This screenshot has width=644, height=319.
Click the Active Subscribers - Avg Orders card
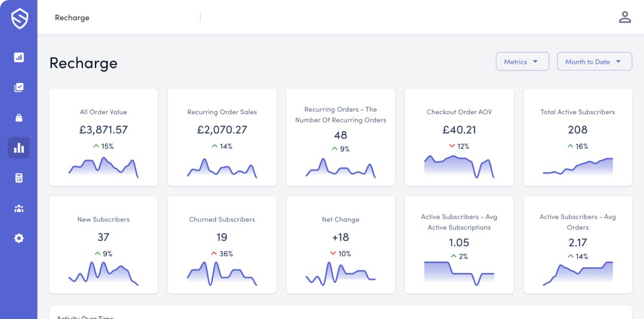point(577,245)
